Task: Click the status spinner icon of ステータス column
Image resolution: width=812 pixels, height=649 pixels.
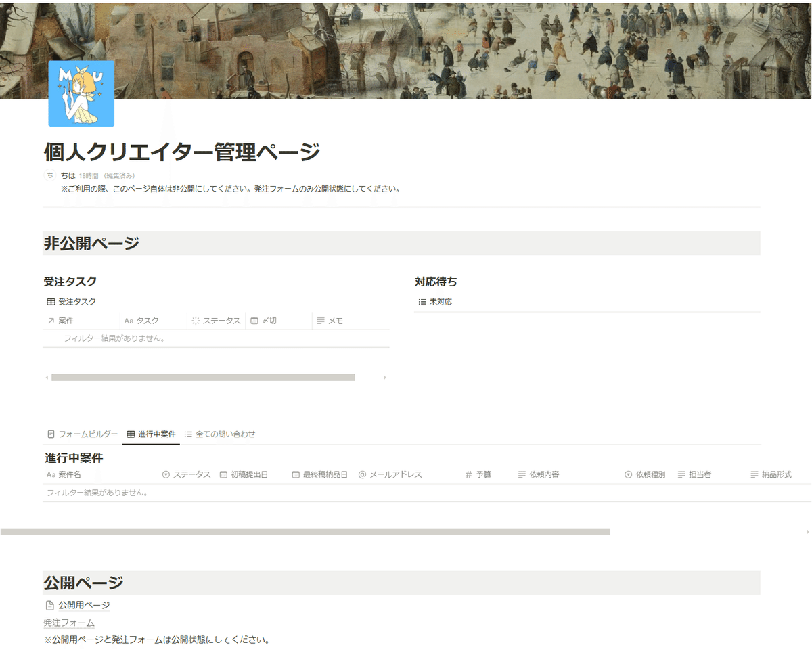Action: tap(196, 321)
